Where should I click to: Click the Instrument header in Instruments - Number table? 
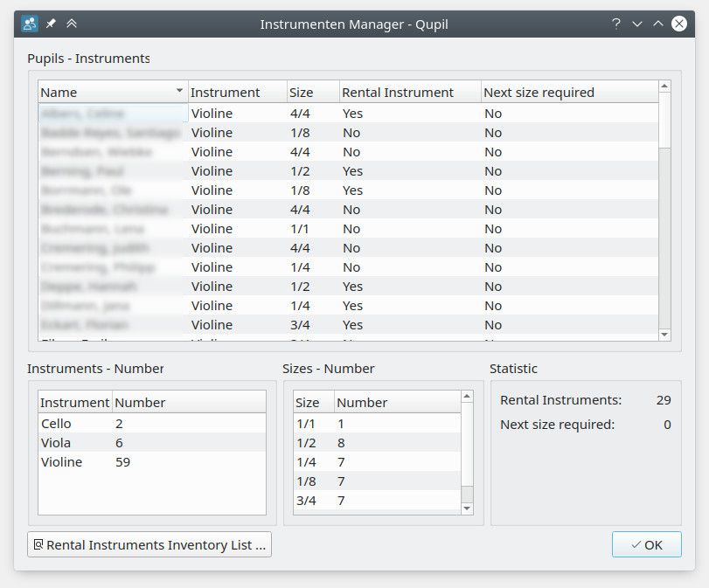click(75, 402)
